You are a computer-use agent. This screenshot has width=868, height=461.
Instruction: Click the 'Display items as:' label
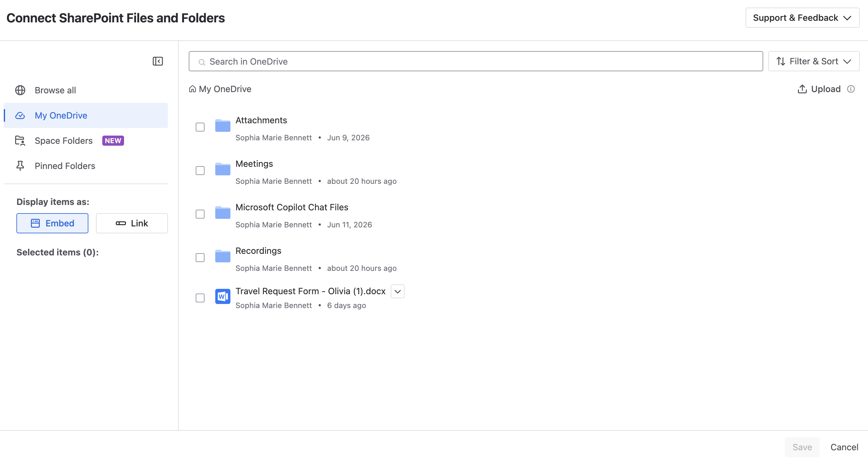tap(53, 202)
